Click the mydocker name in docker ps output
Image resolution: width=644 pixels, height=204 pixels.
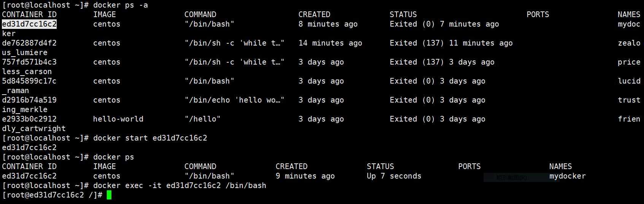pos(568,176)
